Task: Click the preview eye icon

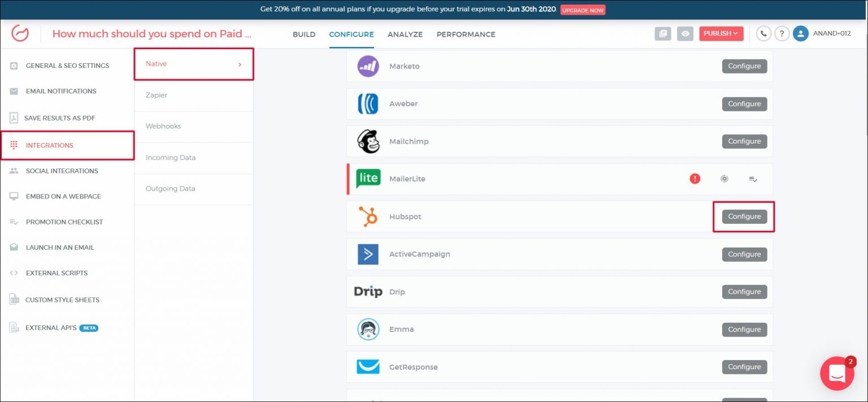Action: (685, 34)
